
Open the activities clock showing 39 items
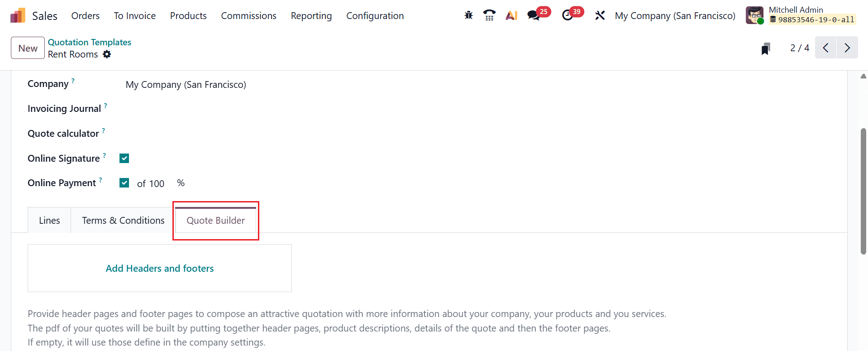click(568, 16)
